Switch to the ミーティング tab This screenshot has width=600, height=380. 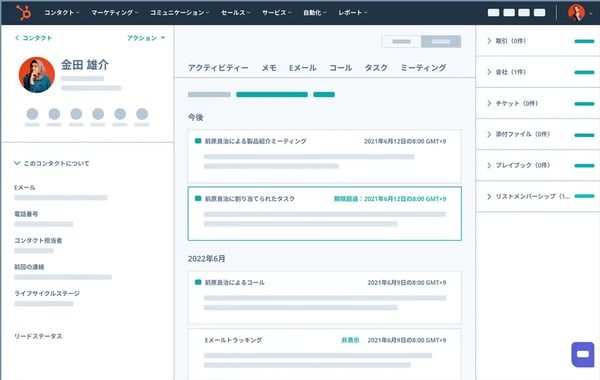(423, 68)
